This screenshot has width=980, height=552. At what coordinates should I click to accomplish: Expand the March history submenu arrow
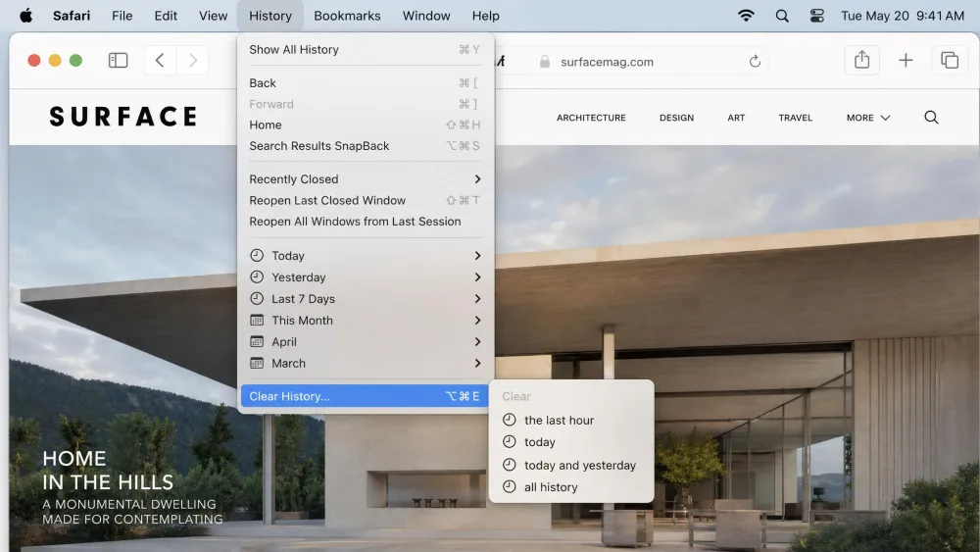pos(477,363)
